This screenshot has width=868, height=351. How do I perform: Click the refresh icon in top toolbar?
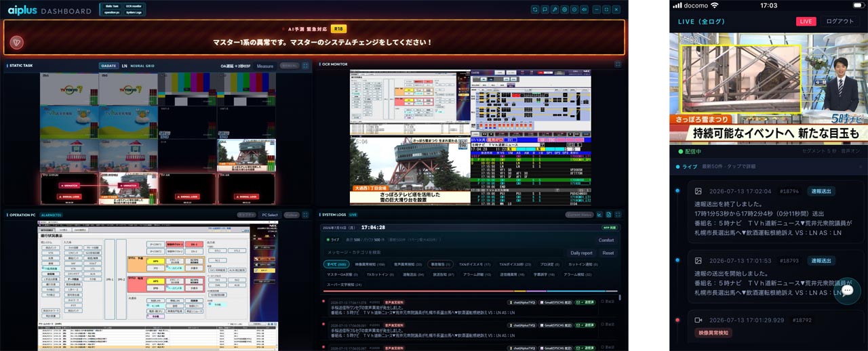point(535,9)
